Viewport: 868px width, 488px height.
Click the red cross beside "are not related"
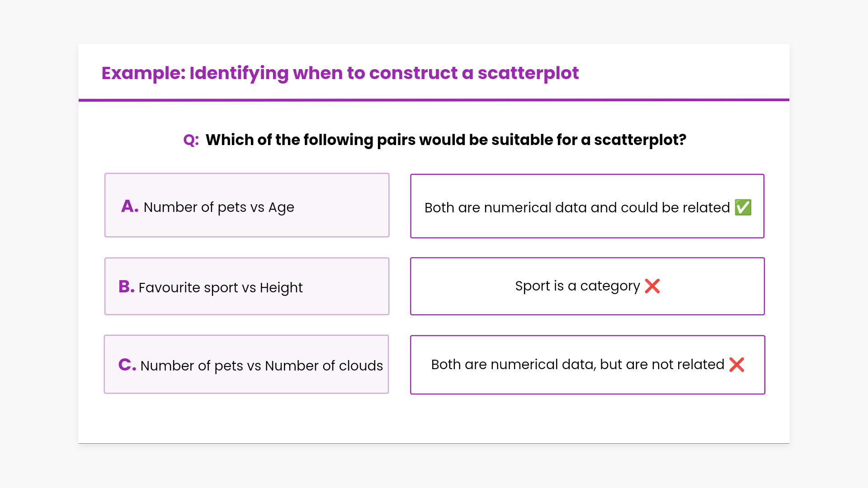[736, 365]
